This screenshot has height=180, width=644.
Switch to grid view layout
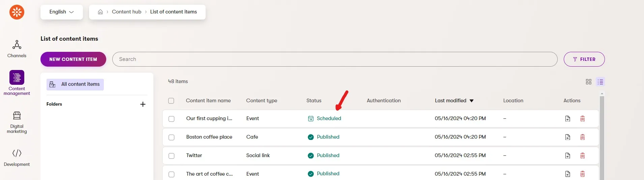coord(588,82)
